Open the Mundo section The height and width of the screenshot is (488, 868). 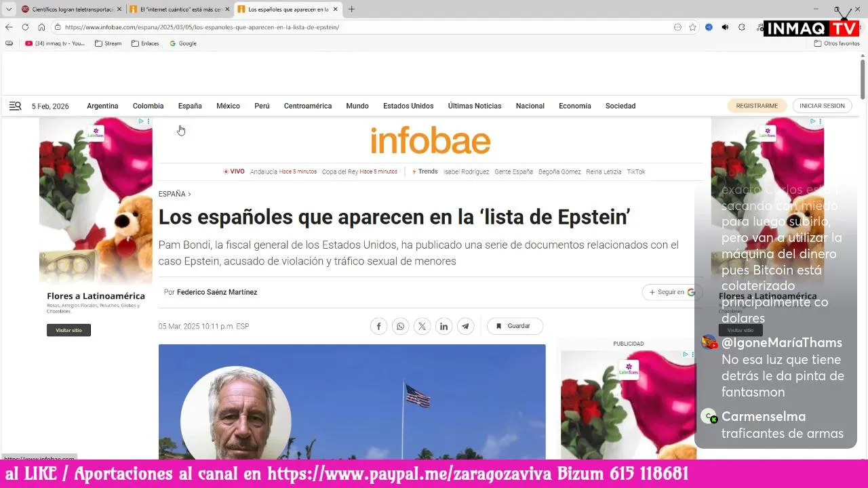(x=357, y=106)
